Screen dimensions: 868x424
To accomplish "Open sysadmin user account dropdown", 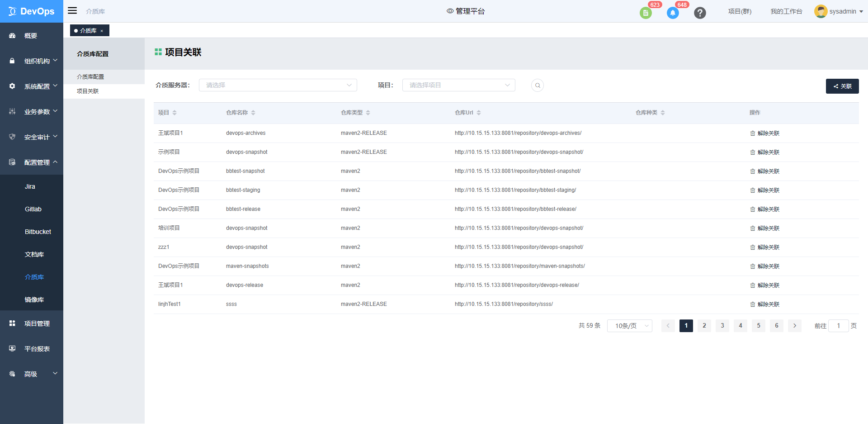I will click(x=846, y=11).
